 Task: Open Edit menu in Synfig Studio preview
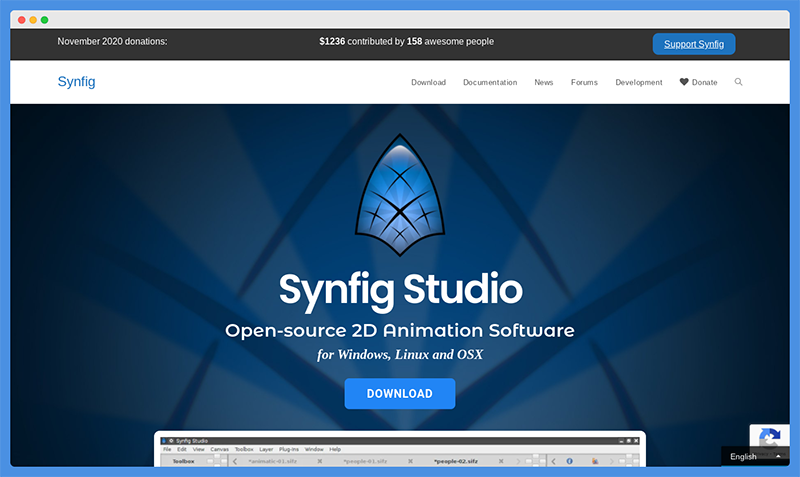tap(182, 449)
